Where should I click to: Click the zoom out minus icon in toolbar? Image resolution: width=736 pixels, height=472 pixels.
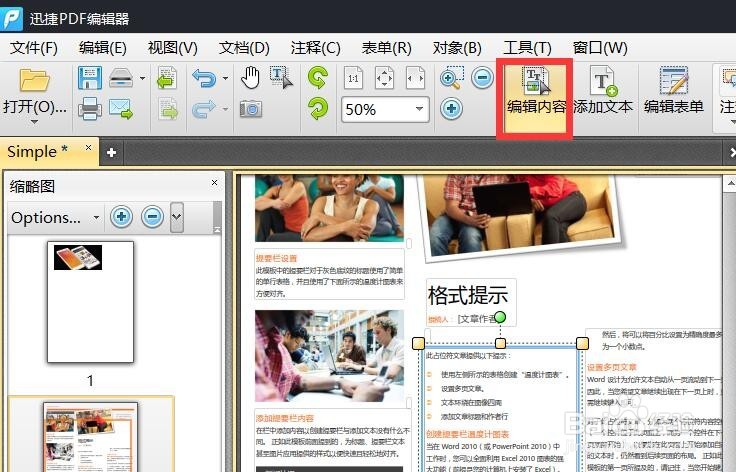coord(483,78)
